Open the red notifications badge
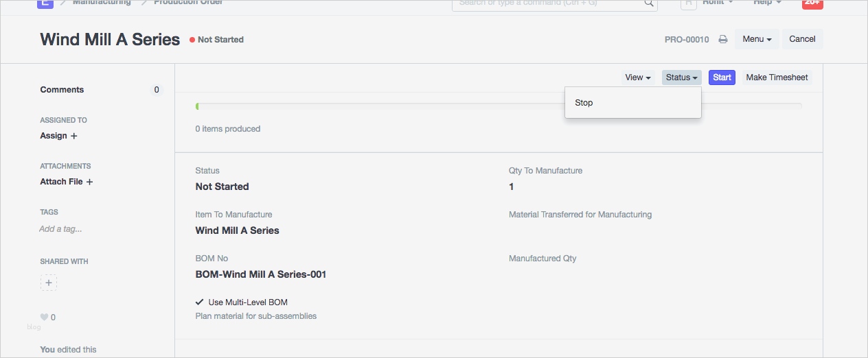 click(812, 3)
